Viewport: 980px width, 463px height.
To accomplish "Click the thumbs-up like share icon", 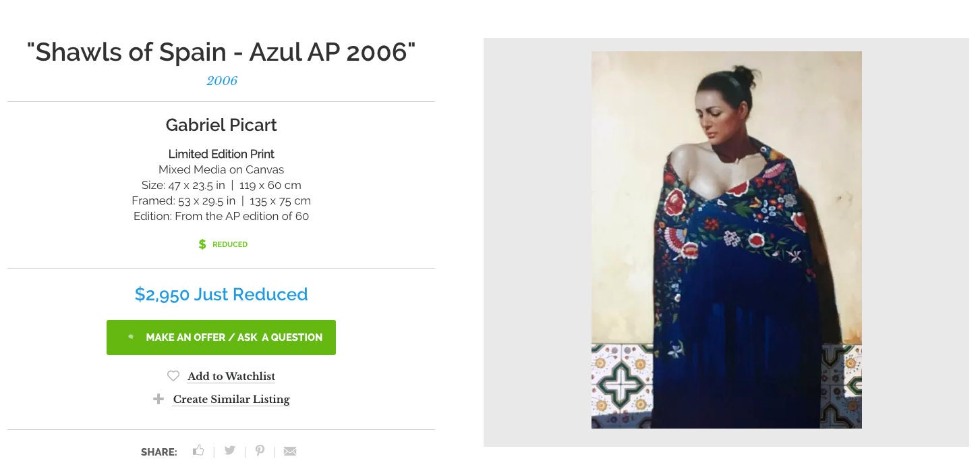I will click(198, 450).
